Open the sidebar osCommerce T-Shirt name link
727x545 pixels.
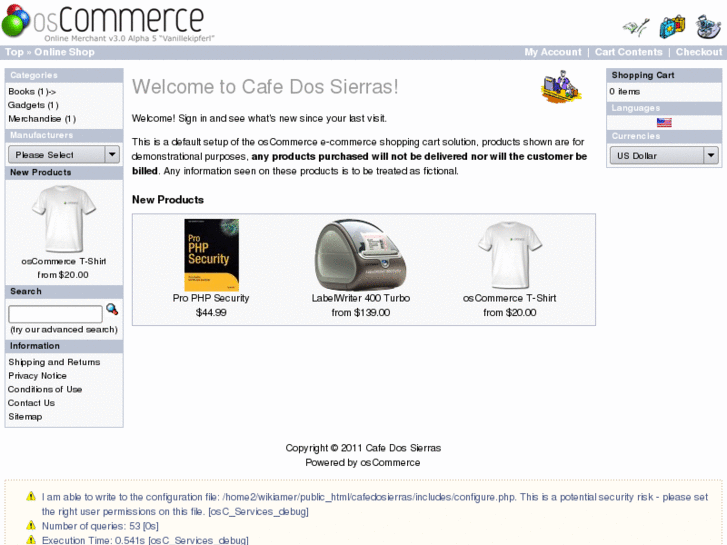pyautogui.click(x=64, y=261)
